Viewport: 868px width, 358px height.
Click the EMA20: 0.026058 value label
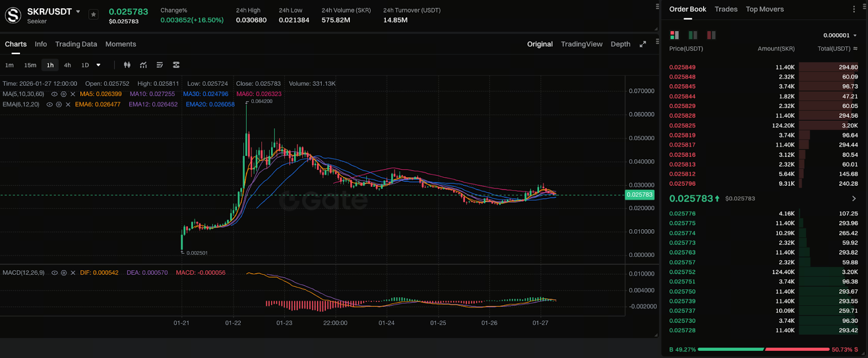click(x=210, y=104)
